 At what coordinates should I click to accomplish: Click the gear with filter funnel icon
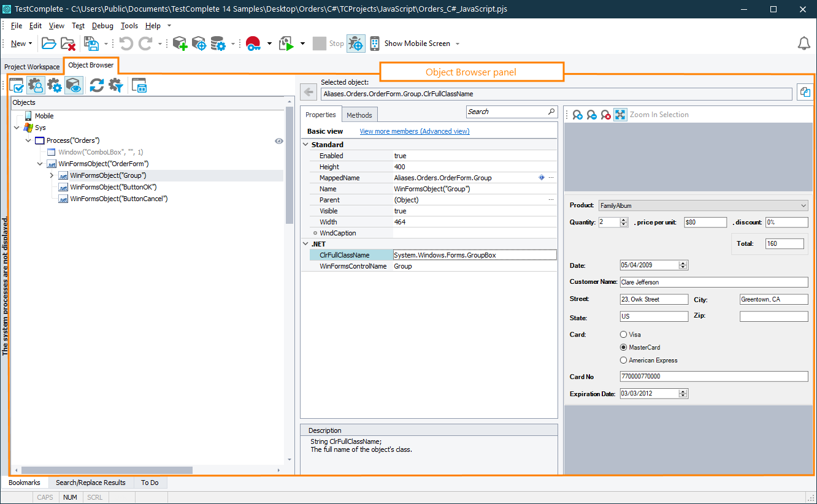pos(116,85)
